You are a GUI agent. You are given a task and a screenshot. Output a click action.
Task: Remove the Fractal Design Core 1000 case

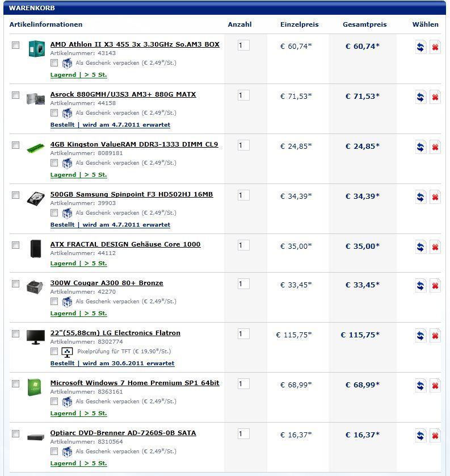click(x=435, y=247)
